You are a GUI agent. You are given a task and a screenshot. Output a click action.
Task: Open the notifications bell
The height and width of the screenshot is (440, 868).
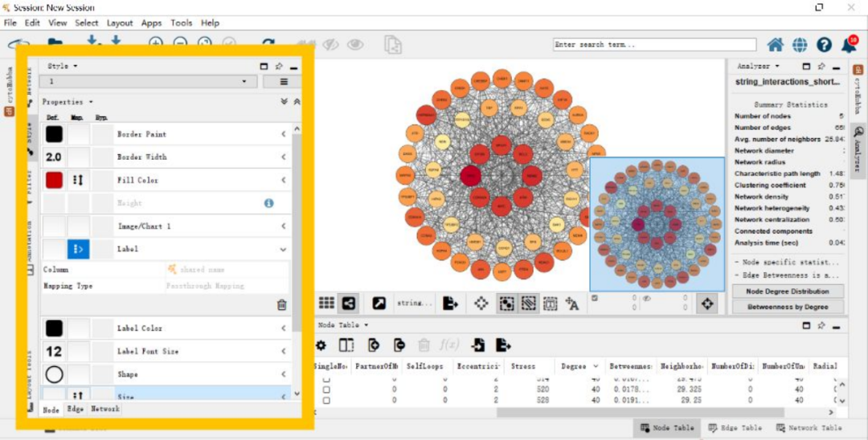tap(850, 43)
